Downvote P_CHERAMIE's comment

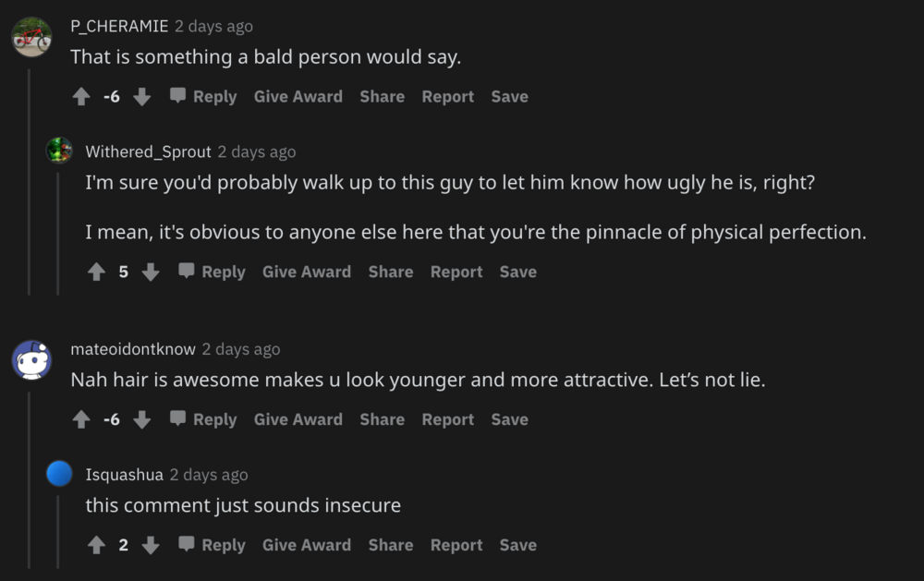141,97
